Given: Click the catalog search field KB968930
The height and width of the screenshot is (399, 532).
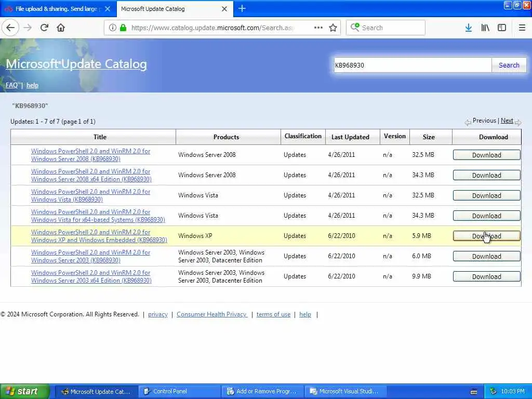Looking at the screenshot, I should point(413,65).
